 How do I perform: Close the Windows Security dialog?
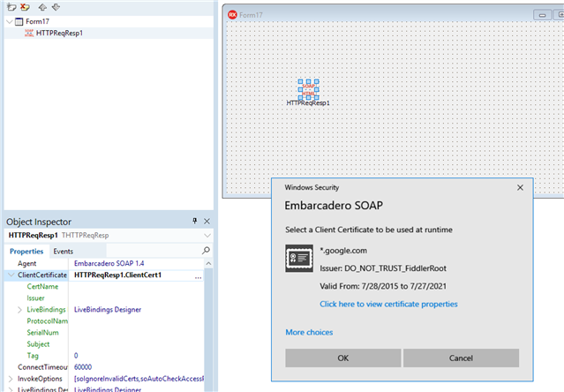pos(520,188)
